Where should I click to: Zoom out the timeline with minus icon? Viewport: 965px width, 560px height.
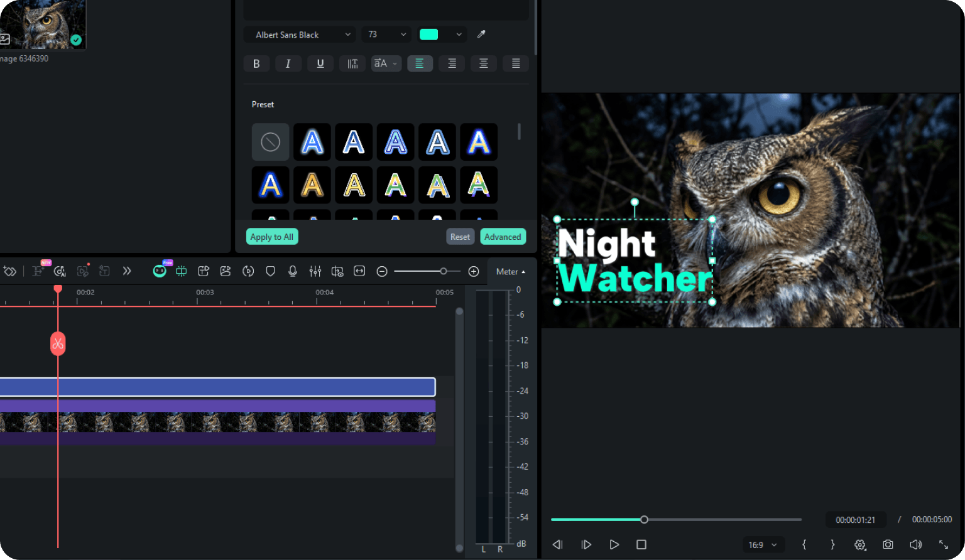(382, 271)
